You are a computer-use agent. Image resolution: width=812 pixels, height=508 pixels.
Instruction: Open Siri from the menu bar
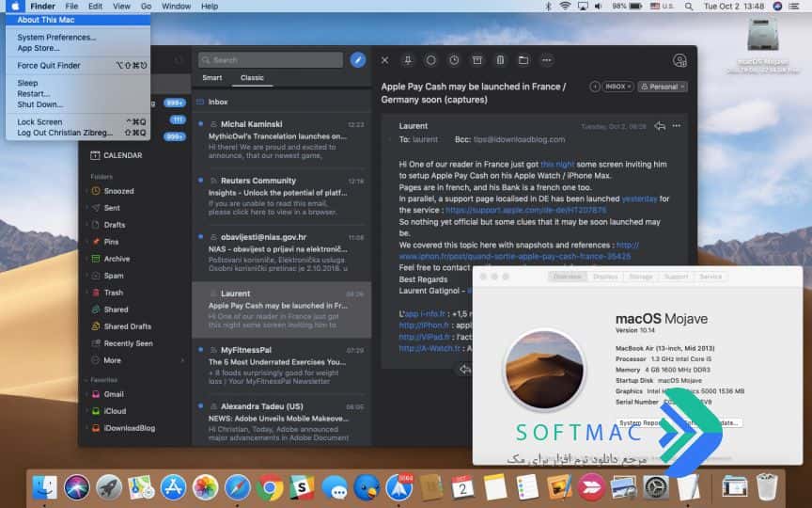pyautogui.click(x=777, y=7)
